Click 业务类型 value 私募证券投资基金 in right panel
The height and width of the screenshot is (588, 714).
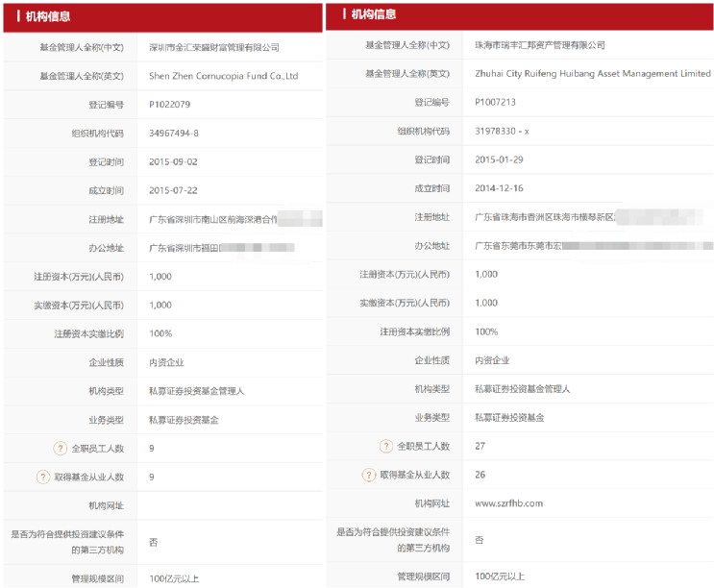pyautogui.click(x=509, y=417)
